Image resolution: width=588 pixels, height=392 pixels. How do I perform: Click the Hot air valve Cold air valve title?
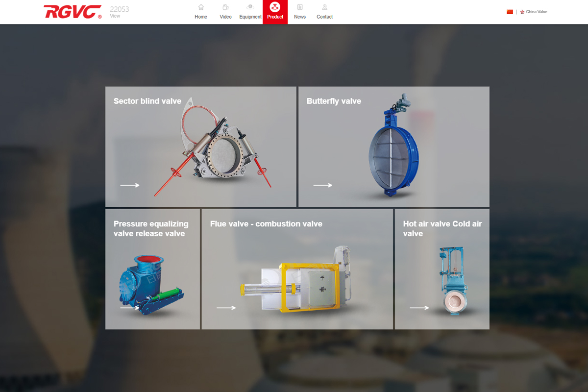[442, 229]
